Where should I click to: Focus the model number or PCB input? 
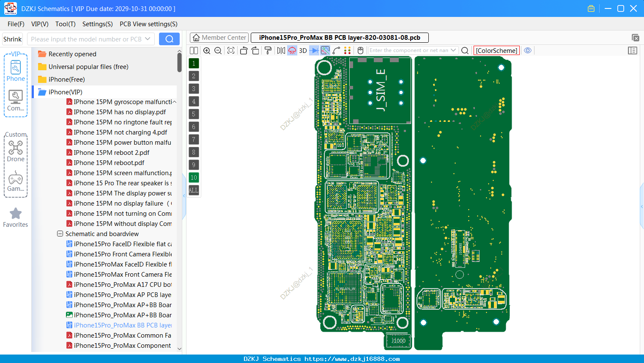coord(86,39)
